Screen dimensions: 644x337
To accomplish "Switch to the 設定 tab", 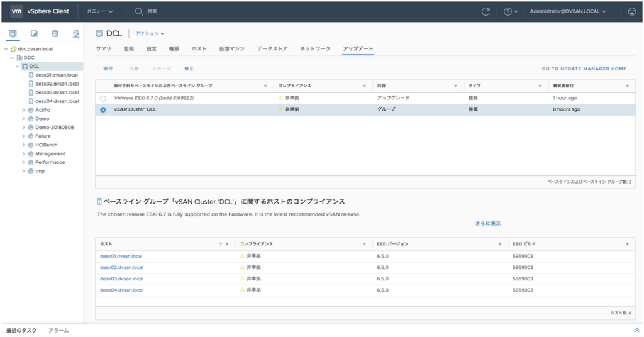I will [152, 48].
